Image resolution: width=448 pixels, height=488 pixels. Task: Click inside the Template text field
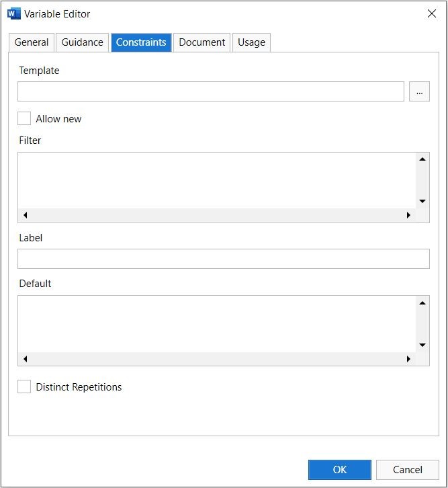pos(211,92)
